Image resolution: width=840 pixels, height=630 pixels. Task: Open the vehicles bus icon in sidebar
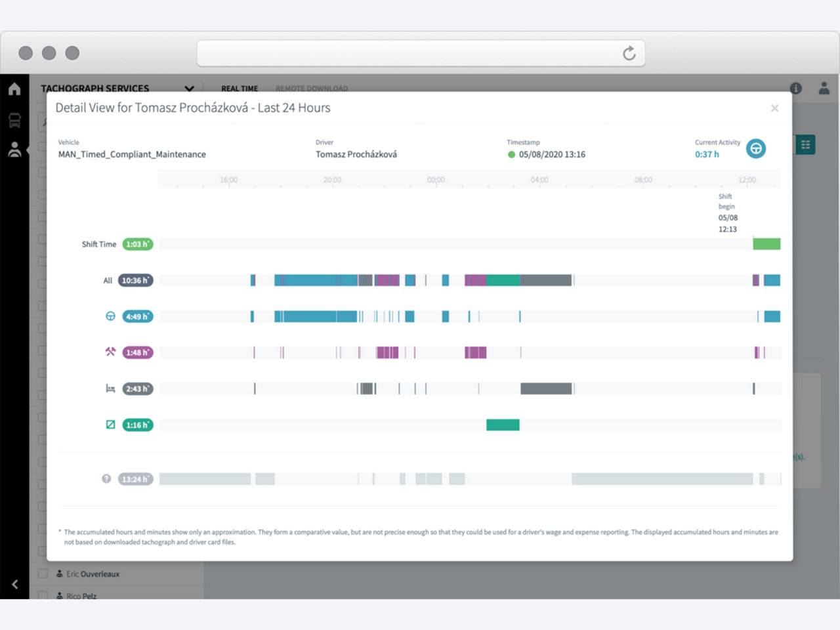[x=14, y=120]
